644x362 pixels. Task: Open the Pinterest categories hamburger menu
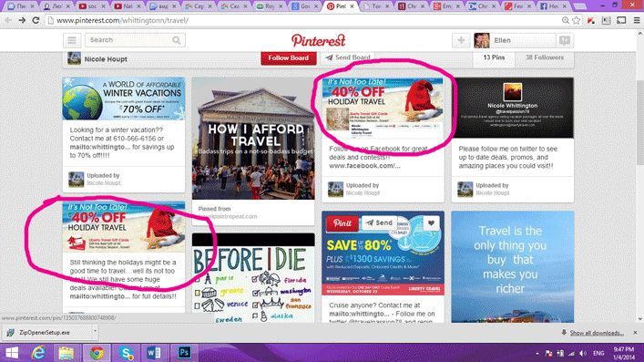tap(72, 40)
